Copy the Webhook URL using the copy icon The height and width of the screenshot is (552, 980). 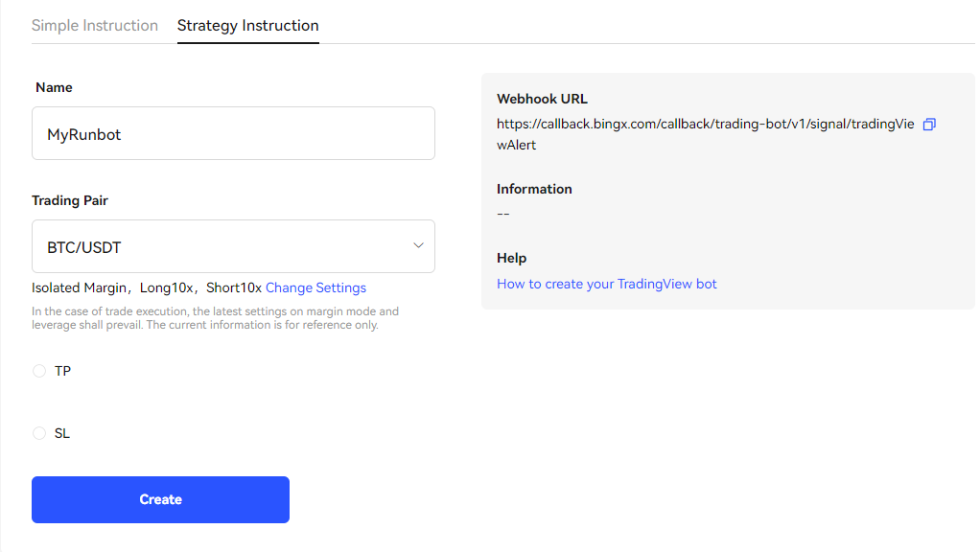(x=928, y=125)
